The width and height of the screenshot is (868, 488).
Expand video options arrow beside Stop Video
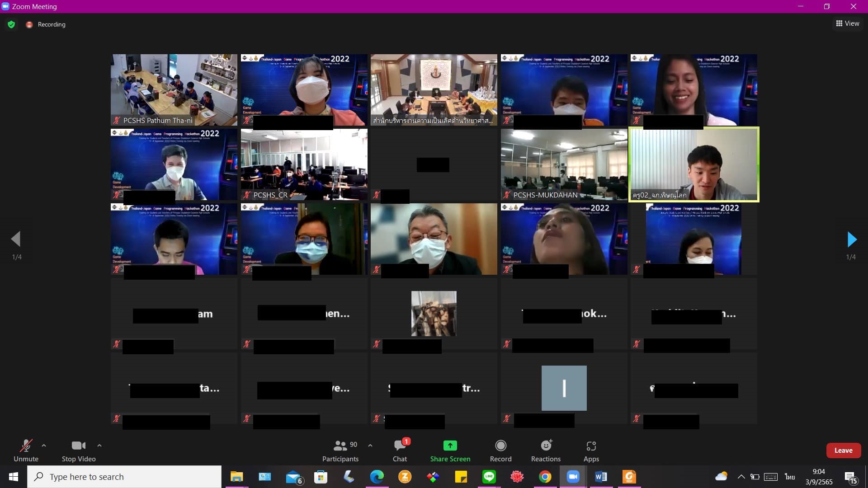click(x=99, y=446)
